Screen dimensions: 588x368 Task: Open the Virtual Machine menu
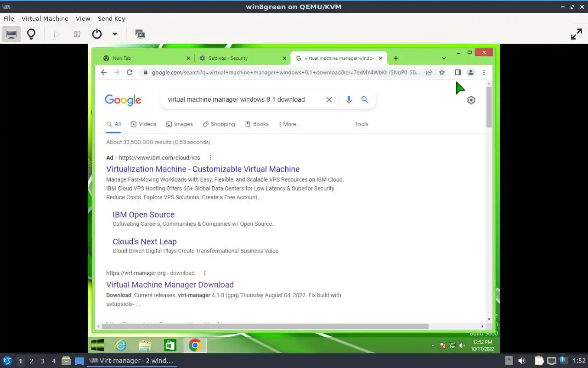click(x=45, y=18)
